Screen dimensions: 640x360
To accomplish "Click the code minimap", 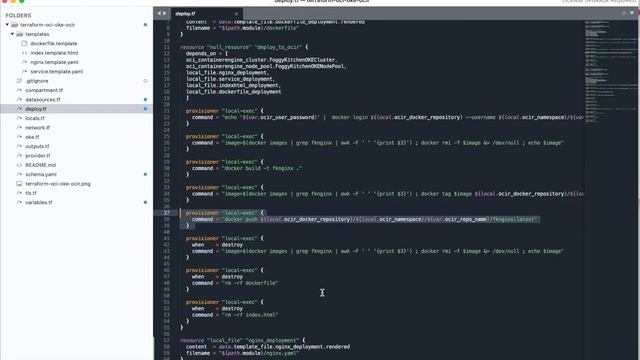I will coord(610,72).
